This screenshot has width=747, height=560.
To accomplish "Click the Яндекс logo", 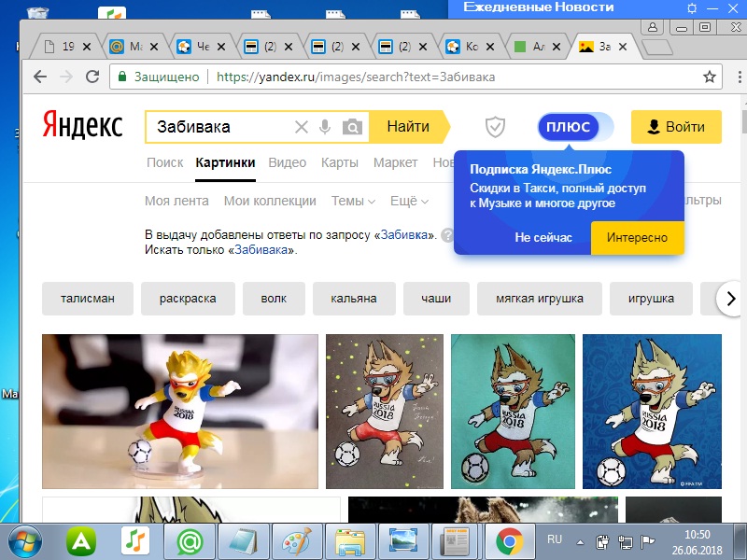I will [82, 125].
